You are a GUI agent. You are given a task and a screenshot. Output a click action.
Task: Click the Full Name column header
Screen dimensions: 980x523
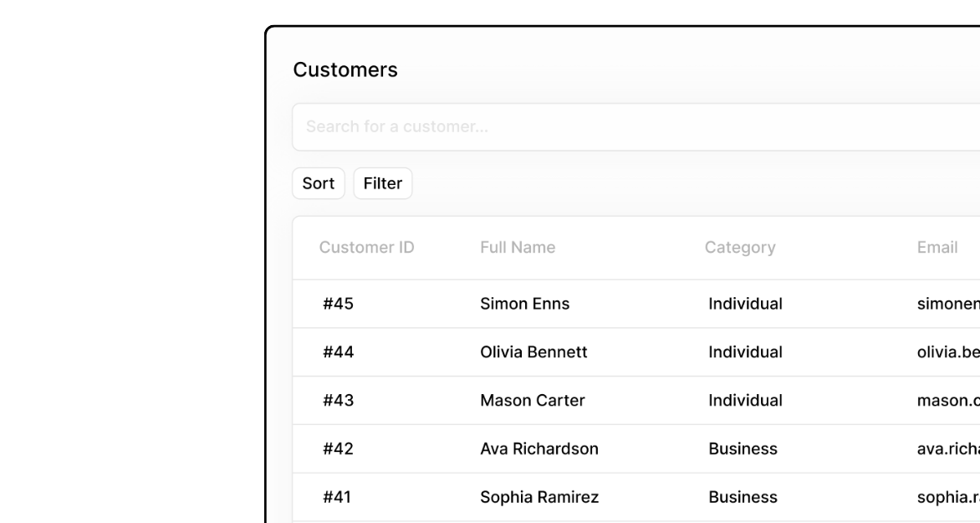tap(518, 248)
